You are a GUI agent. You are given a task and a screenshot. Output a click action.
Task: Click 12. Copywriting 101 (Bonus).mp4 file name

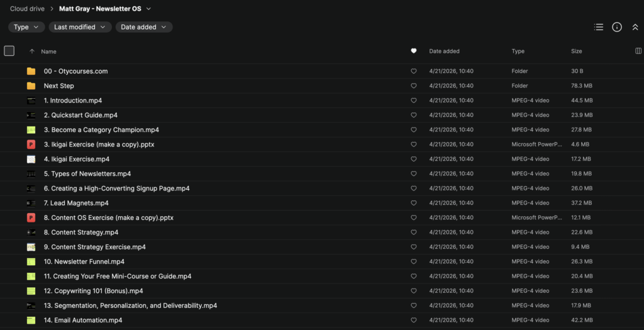[93, 290]
